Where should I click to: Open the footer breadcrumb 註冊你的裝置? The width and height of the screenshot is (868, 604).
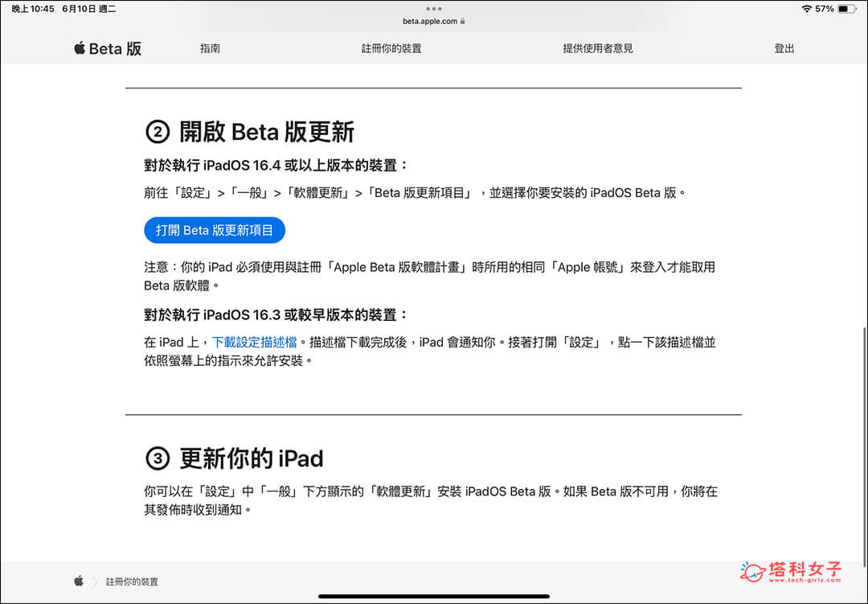click(132, 581)
